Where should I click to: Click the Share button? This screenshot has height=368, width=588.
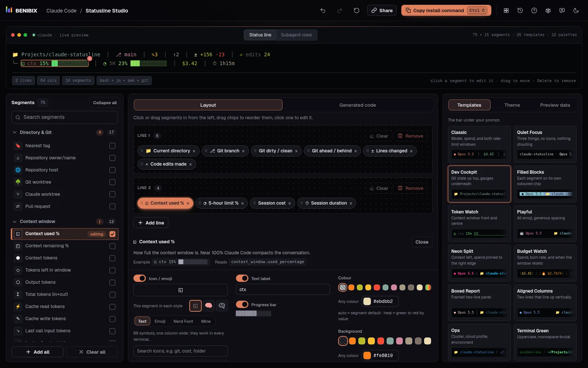(x=382, y=10)
